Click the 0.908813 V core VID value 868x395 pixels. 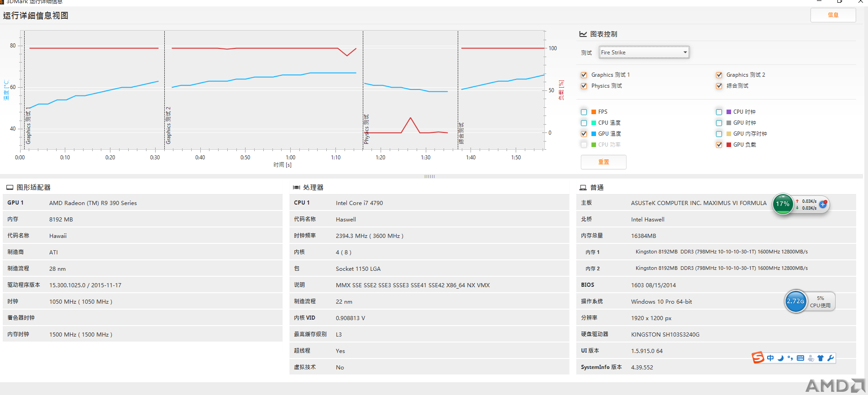(350, 318)
